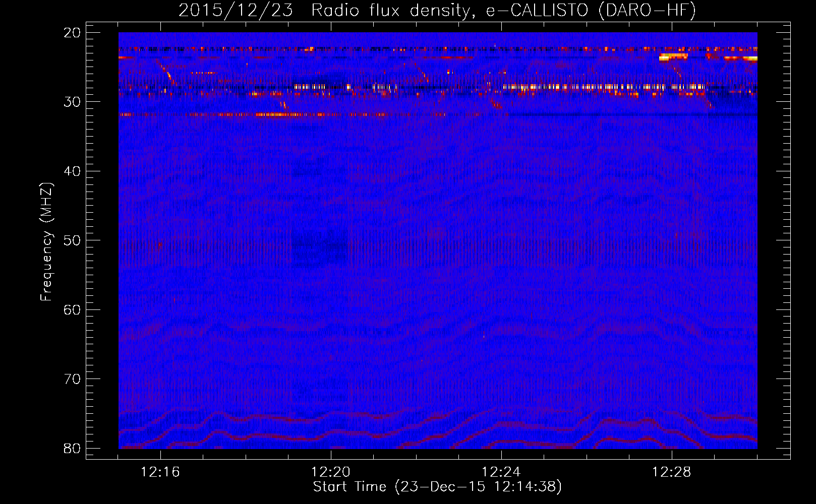Click the 12:24 time axis label

click(x=501, y=472)
